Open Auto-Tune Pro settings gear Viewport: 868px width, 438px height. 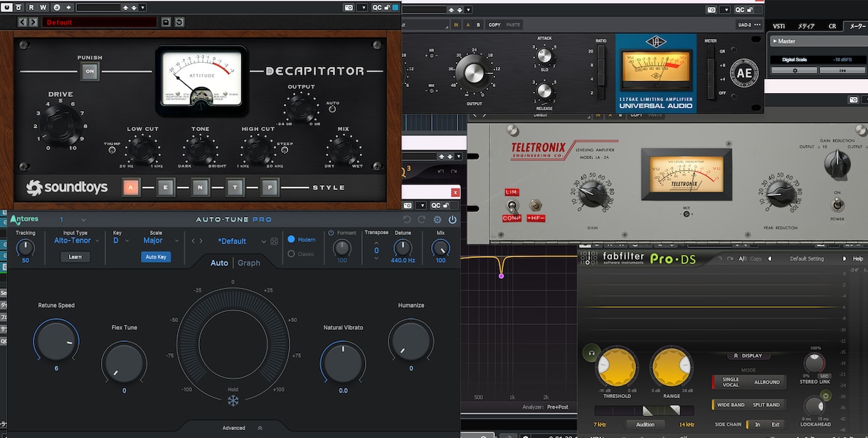coord(438,220)
